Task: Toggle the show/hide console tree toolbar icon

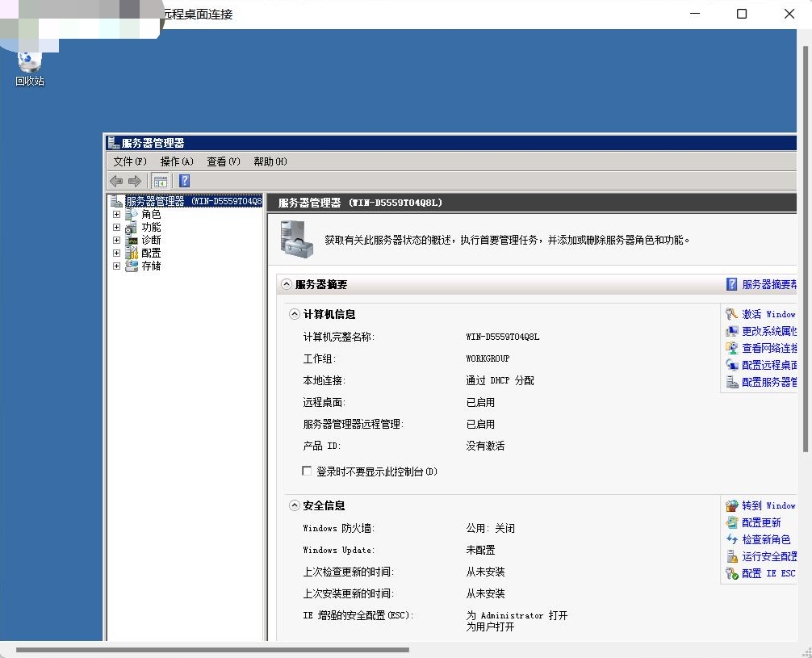Action: (160, 181)
